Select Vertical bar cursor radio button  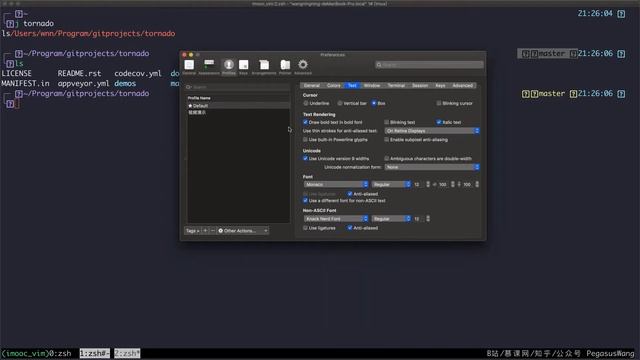(x=340, y=103)
